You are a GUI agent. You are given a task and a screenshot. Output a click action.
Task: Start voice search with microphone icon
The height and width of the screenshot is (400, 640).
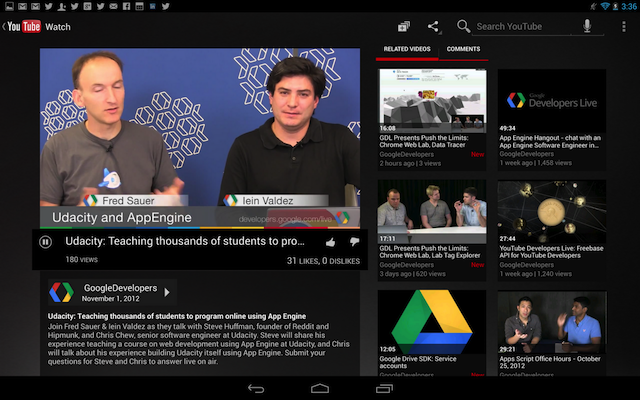pyautogui.click(x=587, y=27)
